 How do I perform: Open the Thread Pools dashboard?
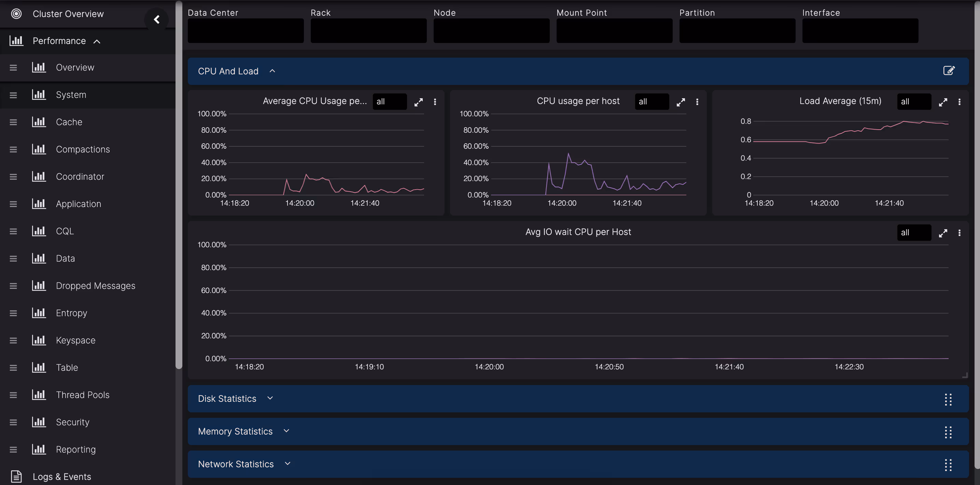click(83, 395)
